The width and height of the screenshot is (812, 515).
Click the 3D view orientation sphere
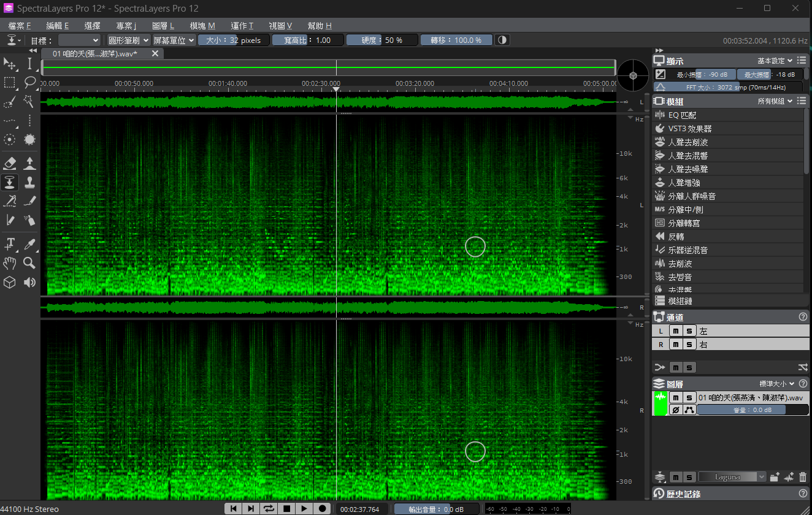[x=632, y=75]
